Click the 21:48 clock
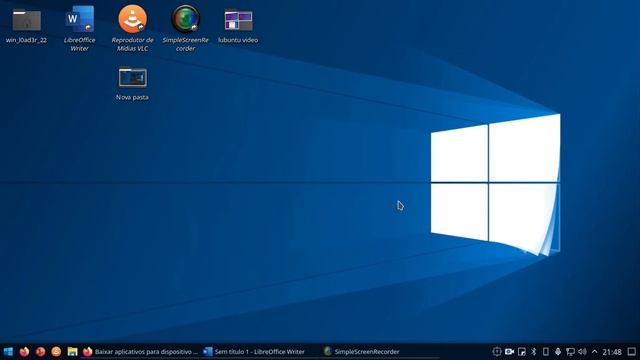This screenshot has height=360, width=640. (x=612, y=352)
